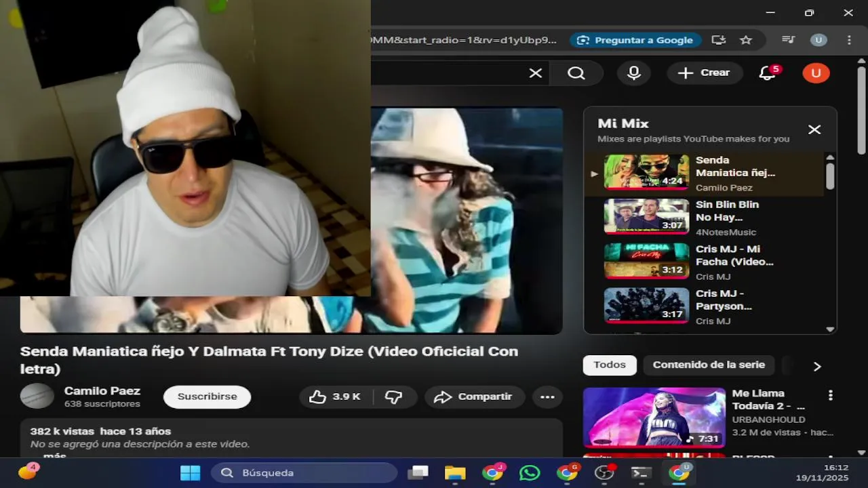This screenshot has height=488, width=868.
Task: Open Task View on taskbar
Action: tap(418, 472)
